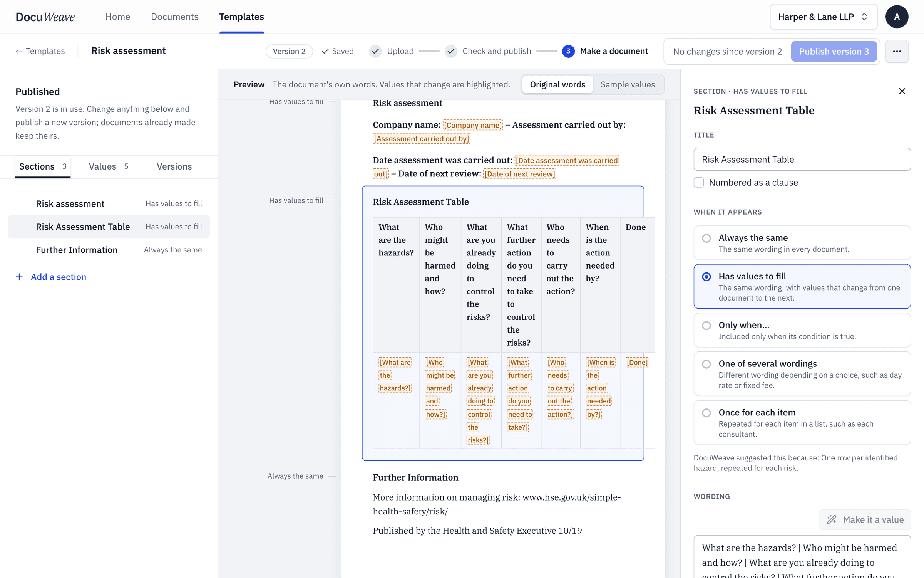The width and height of the screenshot is (924, 578).
Task: Toggle the Numbered as a clause checkbox
Action: [x=699, y=182]
